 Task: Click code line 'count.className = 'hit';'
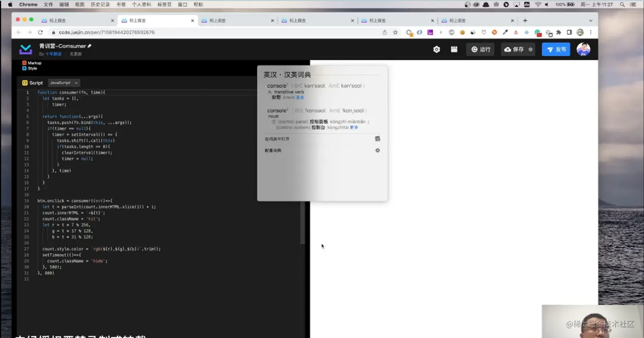[x=71, y=219]
